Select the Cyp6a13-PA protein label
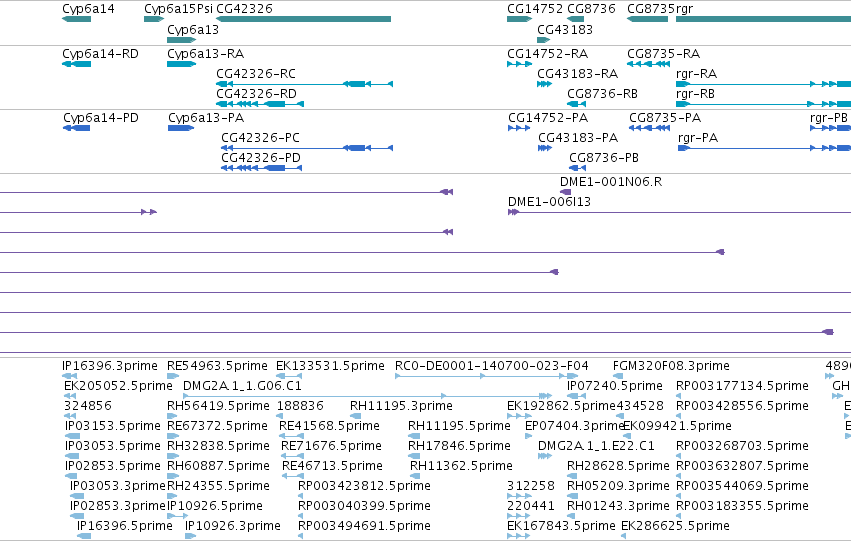851x541 pixels. [x=206, y=118]
